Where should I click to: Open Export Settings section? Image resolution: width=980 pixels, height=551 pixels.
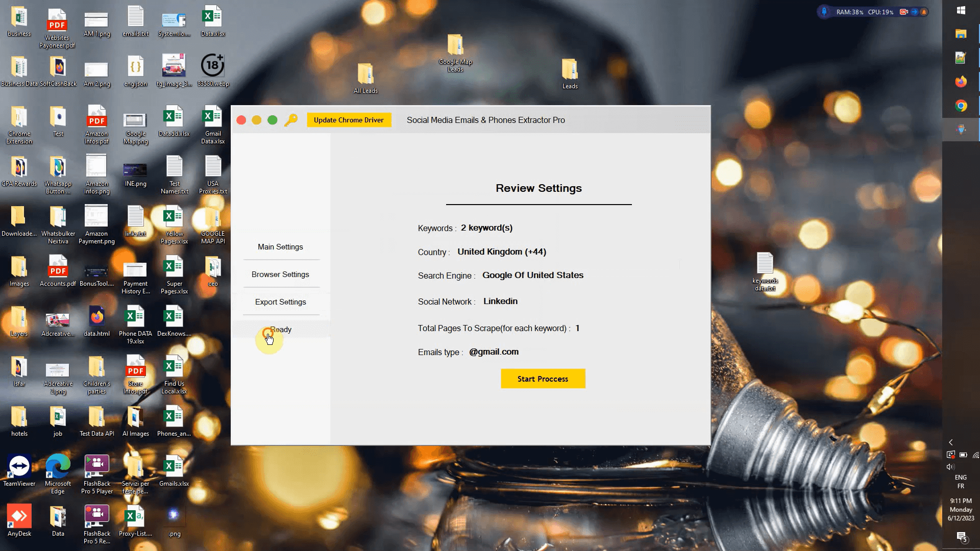280,302
